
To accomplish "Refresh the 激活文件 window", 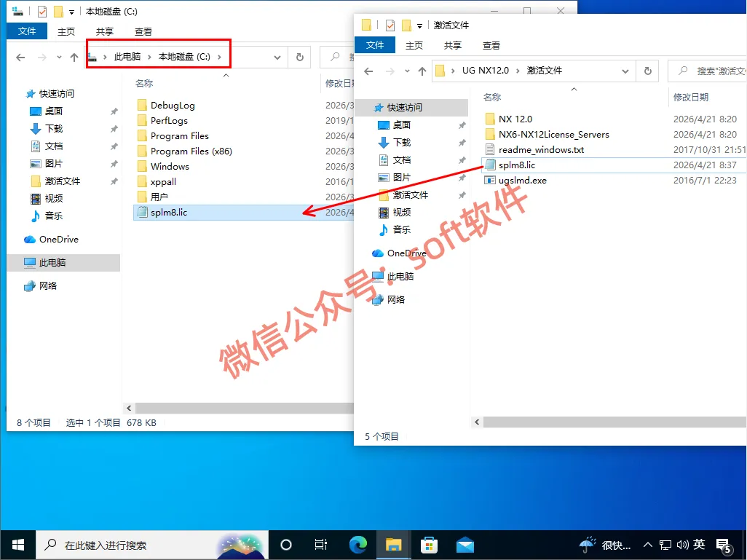I will point(648,71).
